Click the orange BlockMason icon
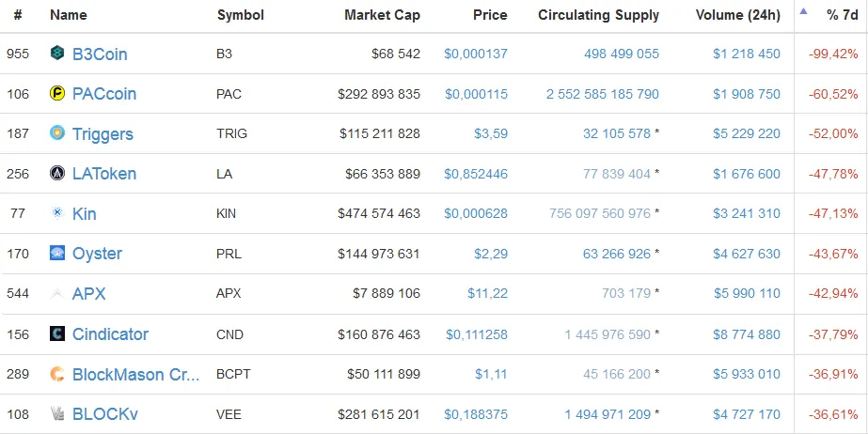The width and height of the screenshot is (868, 434). (57, 374)
